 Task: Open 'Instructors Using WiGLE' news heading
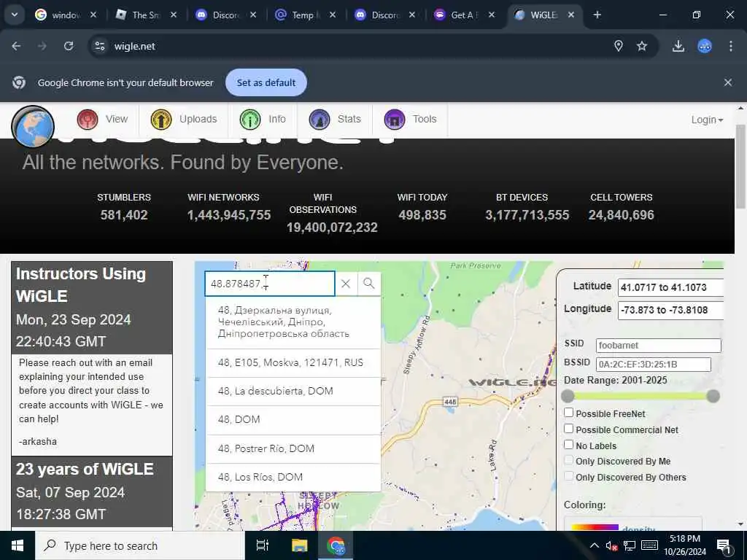81,285
